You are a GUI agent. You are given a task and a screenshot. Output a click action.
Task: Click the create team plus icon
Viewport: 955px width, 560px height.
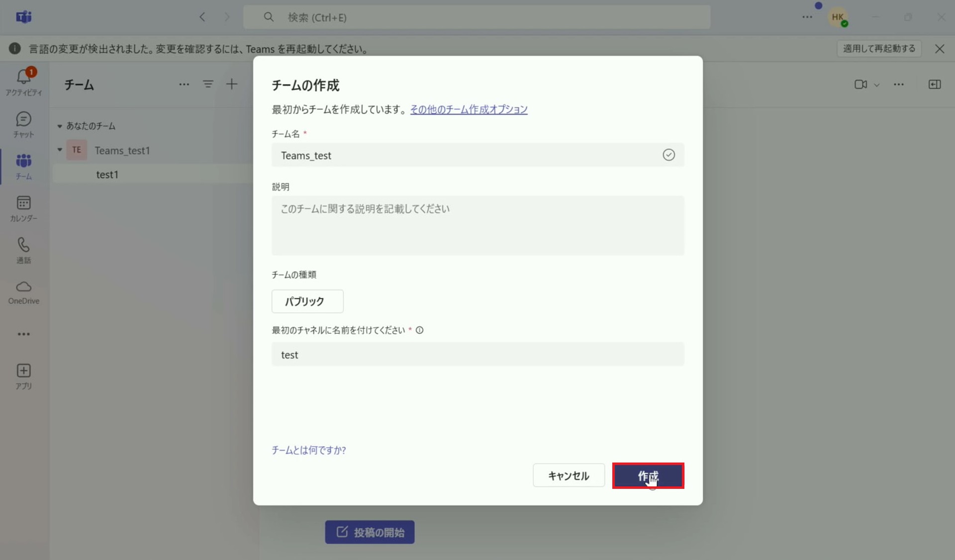tap(232, 85)
